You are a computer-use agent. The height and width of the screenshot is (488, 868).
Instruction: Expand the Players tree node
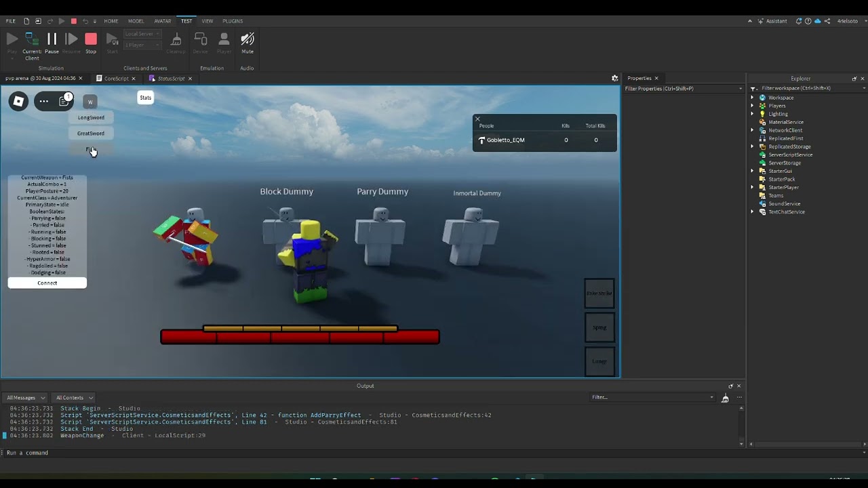[x=752, y=106]
